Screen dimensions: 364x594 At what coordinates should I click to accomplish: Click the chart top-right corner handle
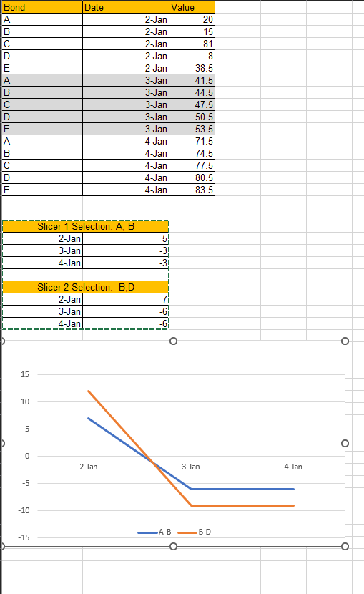tap(345, 341)
